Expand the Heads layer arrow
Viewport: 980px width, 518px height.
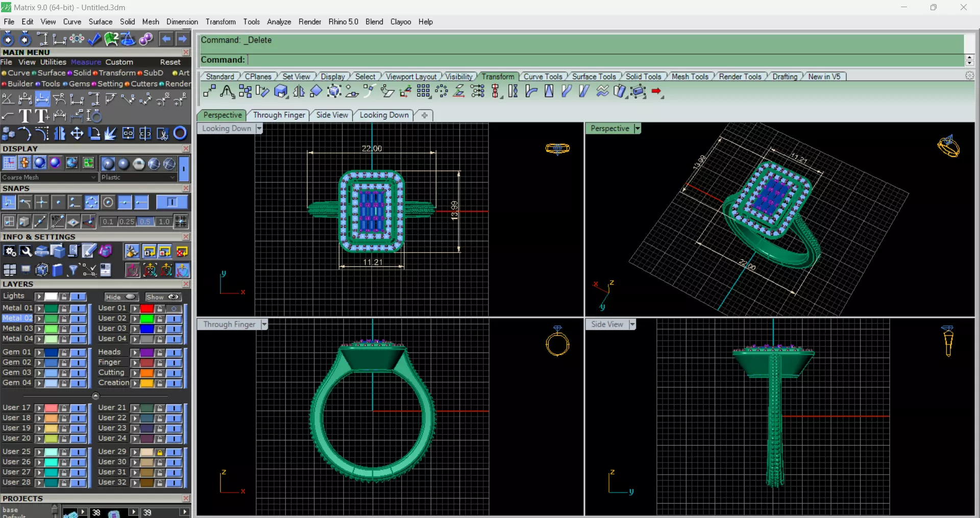coord(135,352)
